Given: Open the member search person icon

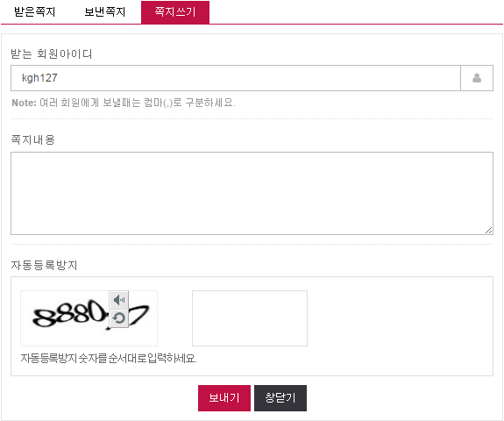Looking at the screenshot, I should pos(477,78).
